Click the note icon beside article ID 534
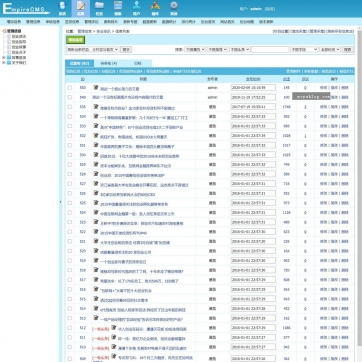 (x=96, y=116)
